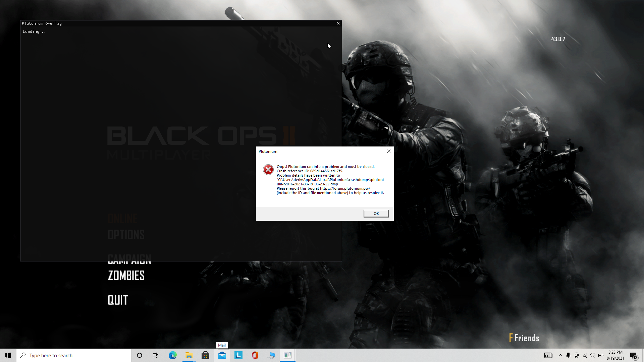Image resolution: width=644 pixels, height=362 pixels.
Task: Switch to the active Plutonium taskbar window
Action: 287,355
